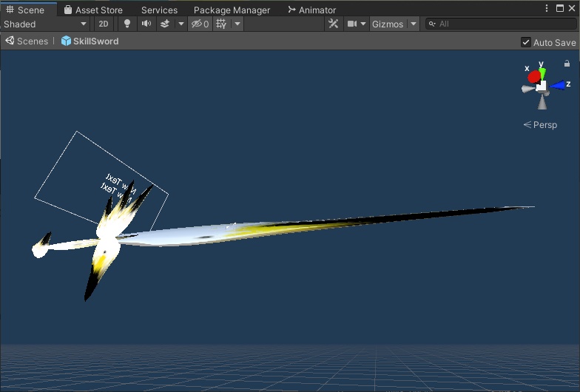Toggle 2D view mode
The width and height of the screenshot is (580, 392).
pos(104,24)
